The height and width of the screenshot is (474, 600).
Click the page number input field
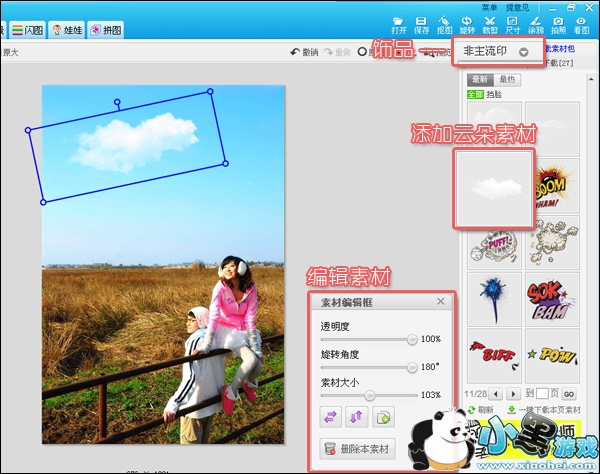click(x=542, y=393)
